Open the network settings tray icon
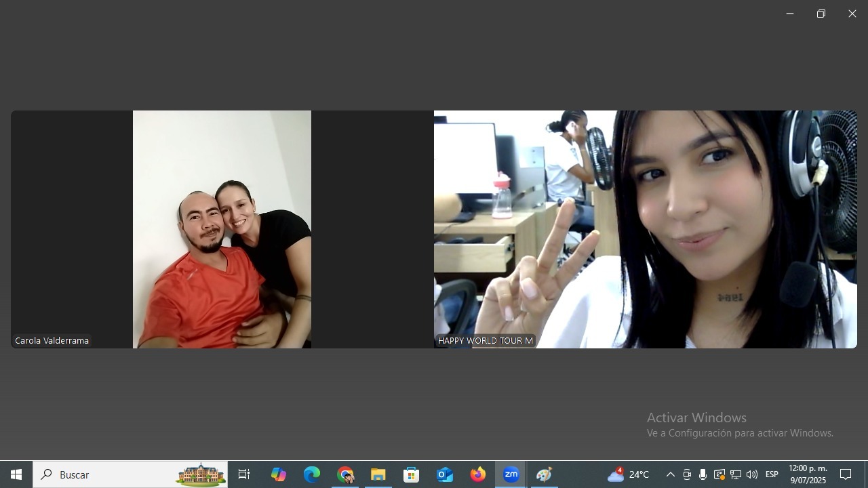 (x=735, y=474)
